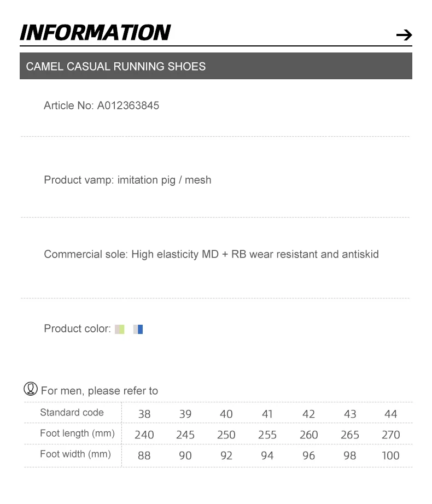Click the Foot length (mm) row label
Screen dimensions: 432x504
(x=78, y=433)
